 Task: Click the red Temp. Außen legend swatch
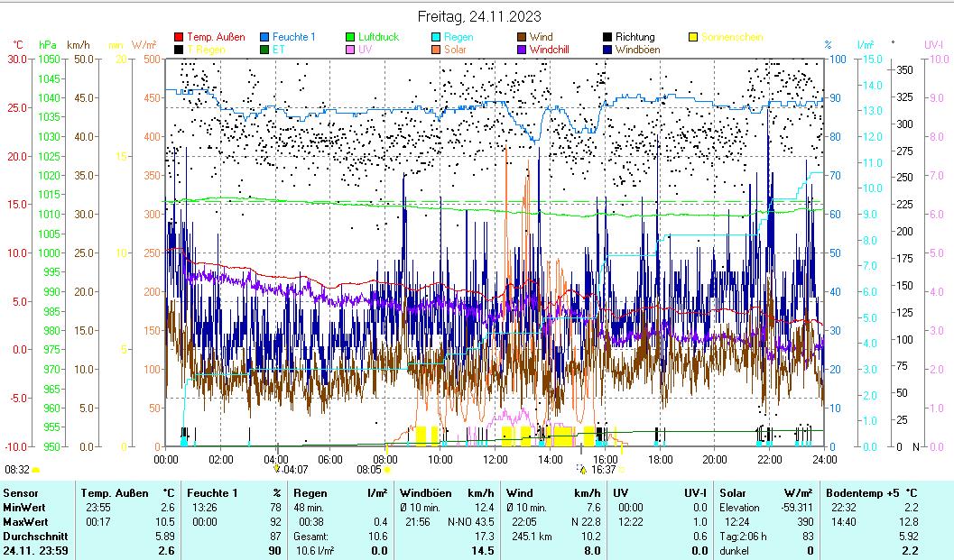coord(179,38)
